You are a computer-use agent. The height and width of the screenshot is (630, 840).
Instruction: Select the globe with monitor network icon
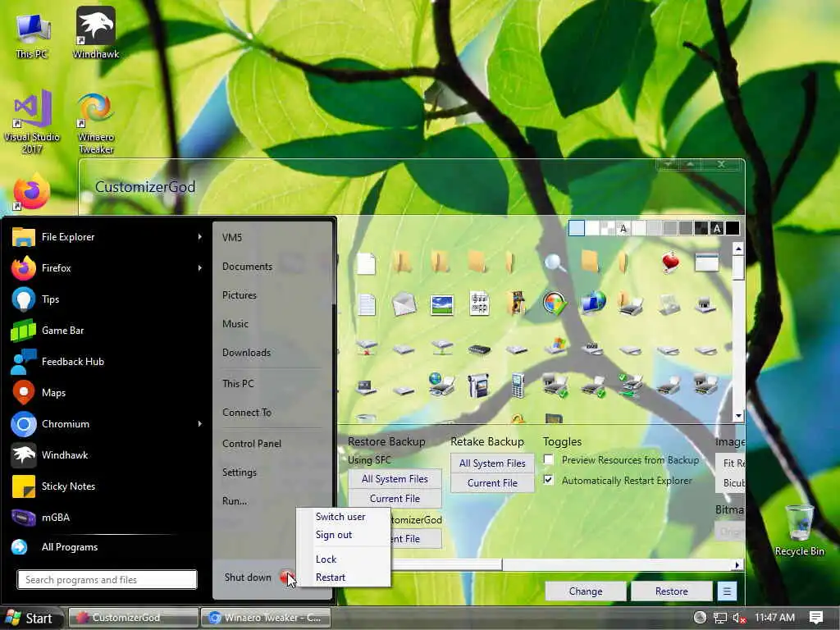coord(592,303)
